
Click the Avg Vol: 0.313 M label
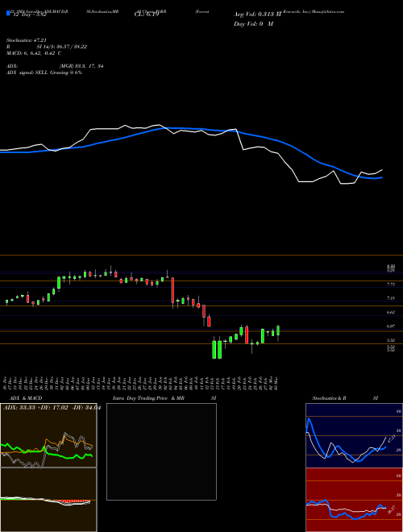click(257, 15)
